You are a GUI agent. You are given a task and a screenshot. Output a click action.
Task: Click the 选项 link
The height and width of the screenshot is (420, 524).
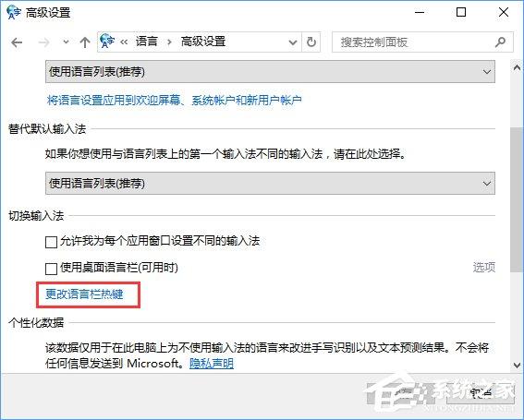tap(484, 267)
